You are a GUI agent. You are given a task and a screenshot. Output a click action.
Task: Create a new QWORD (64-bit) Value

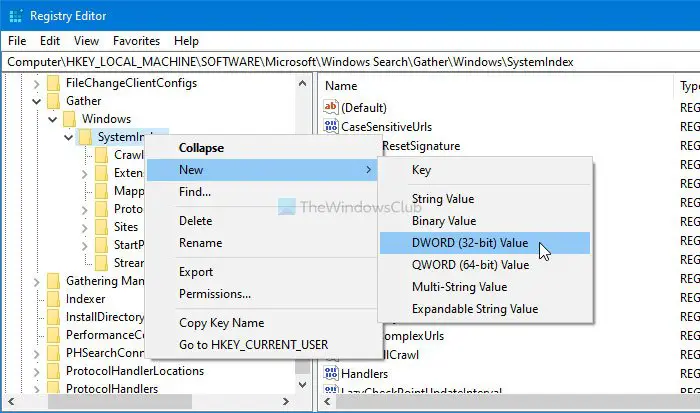pos(485,265)
